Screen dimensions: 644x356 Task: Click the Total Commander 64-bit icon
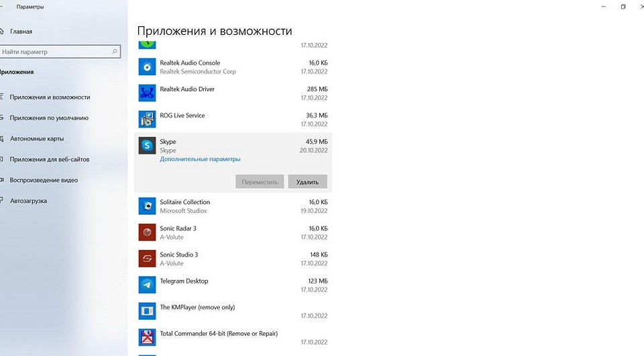click(x=147, y=337)
